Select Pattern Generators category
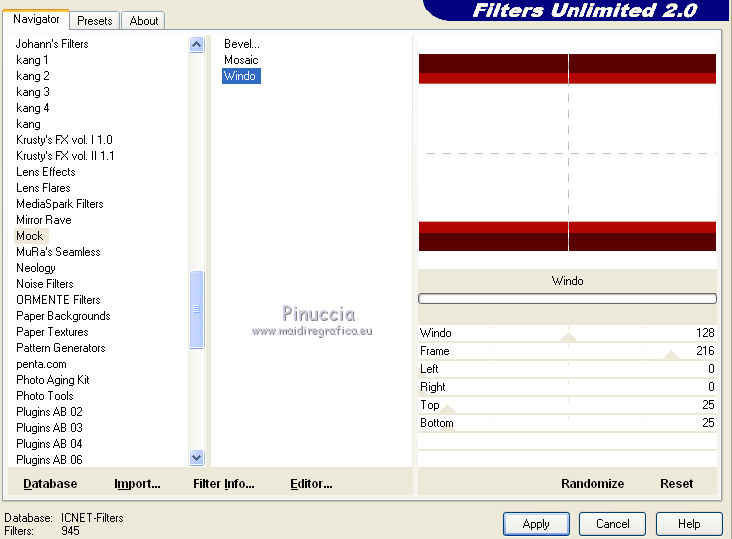 pyautogui.click(x=61, y=348)
